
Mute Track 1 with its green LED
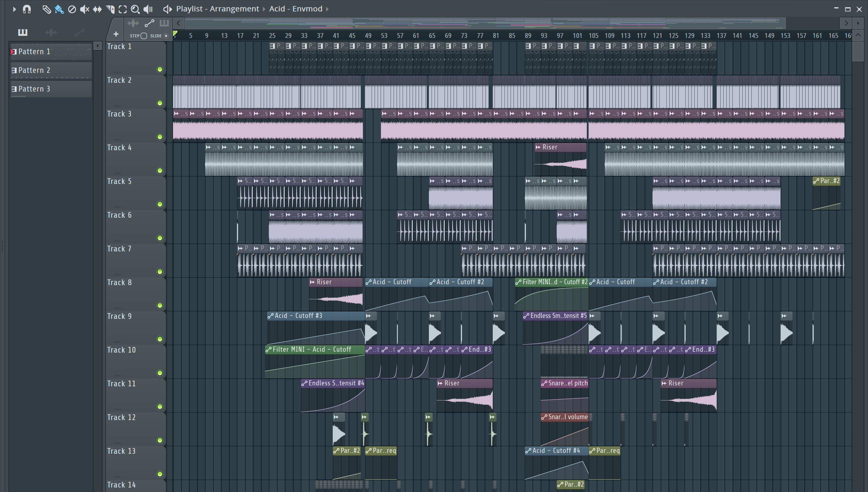[x=160, y=70]
